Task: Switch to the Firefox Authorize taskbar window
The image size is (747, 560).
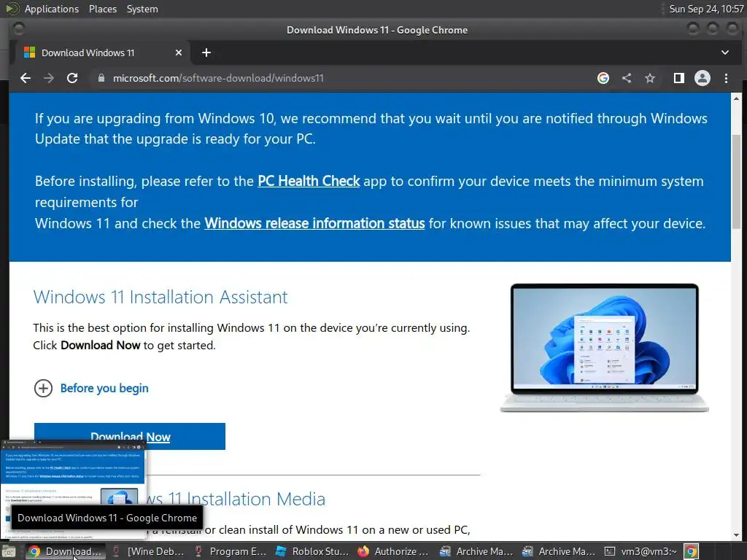Action: point(395,551)
